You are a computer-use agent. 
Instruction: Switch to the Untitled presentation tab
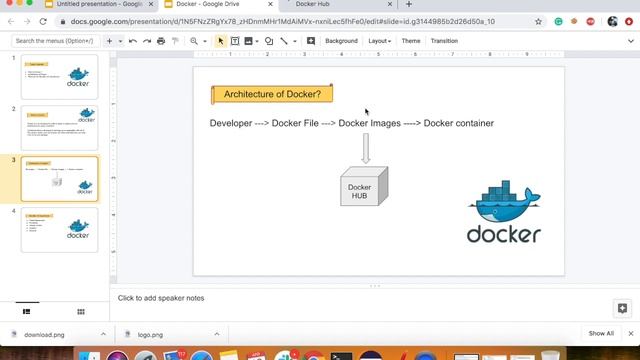(x=99, y=4)
